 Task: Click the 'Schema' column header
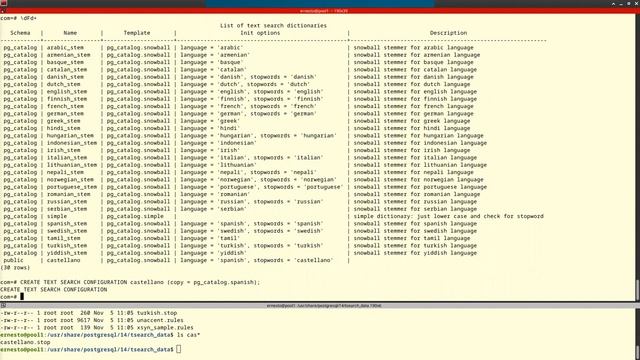pyautogui.click(x=20, y=33)
